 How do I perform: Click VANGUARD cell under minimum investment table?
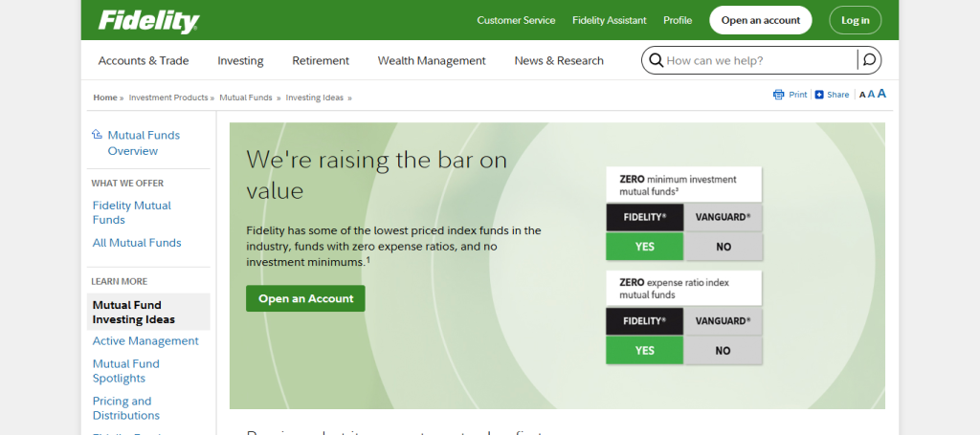click(x=724, y=217)
